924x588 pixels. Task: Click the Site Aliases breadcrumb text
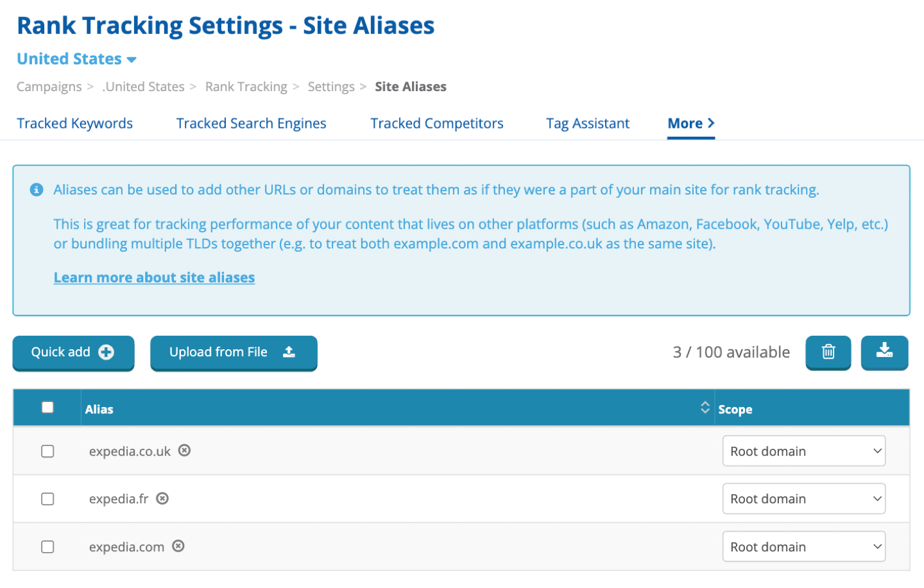click(x=411, y=87)
